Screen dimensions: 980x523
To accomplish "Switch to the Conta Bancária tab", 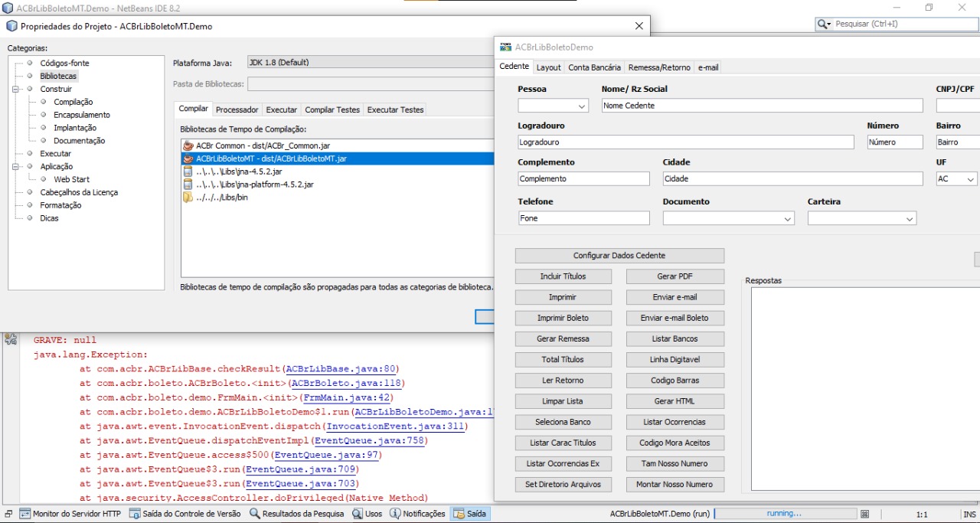I will coord(595,67).
